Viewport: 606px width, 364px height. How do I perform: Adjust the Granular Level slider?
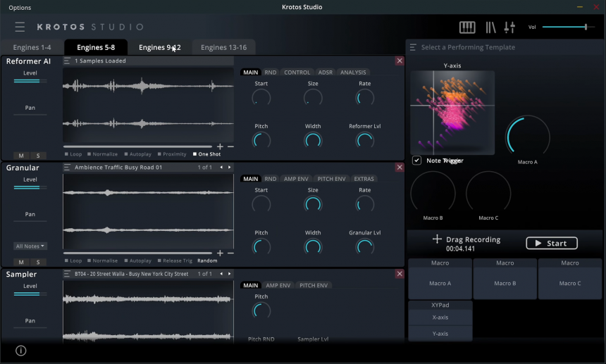tap(30, 187)
